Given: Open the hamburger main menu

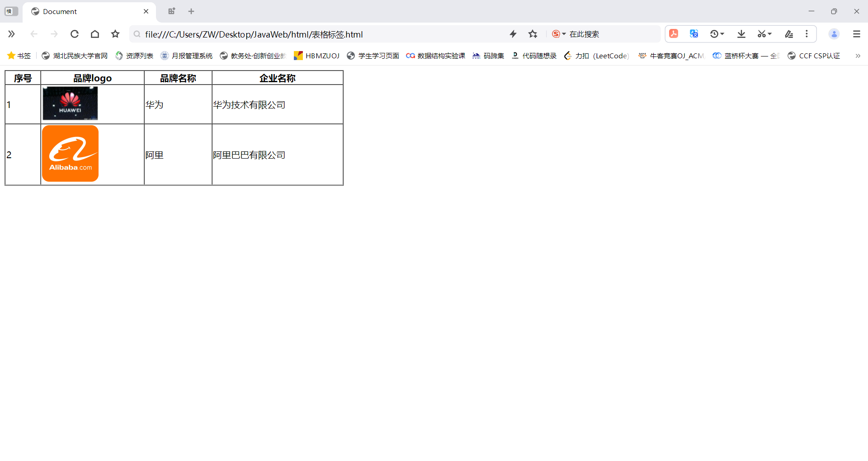Looking at the screenshot, I should pyautogui.click(x=856, y=34).
